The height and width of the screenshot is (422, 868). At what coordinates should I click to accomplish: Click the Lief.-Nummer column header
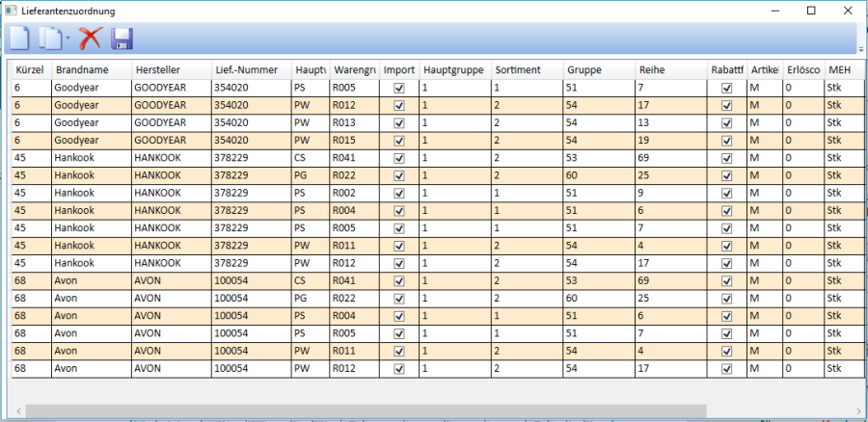(249, 70)
